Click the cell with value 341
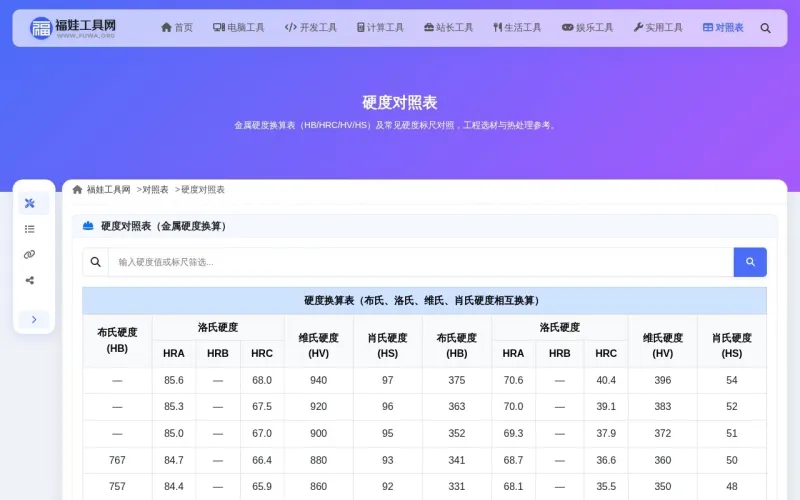 pyautogui.click(x=457, y=460)
